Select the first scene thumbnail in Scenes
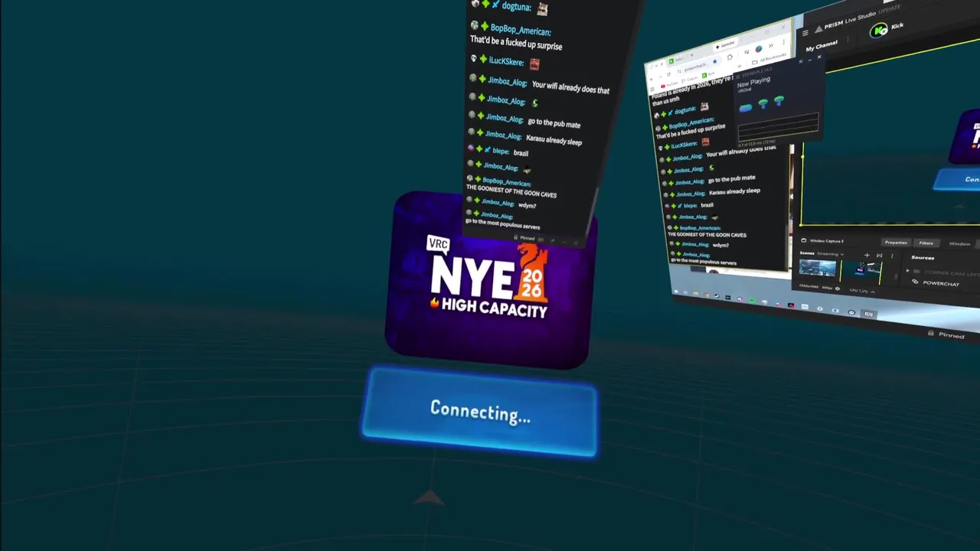 tap(818, 268)
